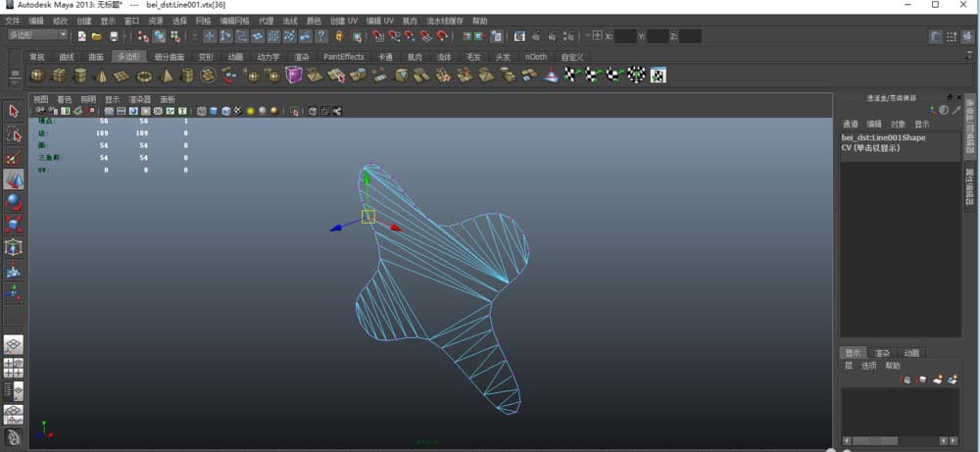The image size is (980, 452).
Task: Select the arrow Select tool in toolbox
Action: coord(14,111)
